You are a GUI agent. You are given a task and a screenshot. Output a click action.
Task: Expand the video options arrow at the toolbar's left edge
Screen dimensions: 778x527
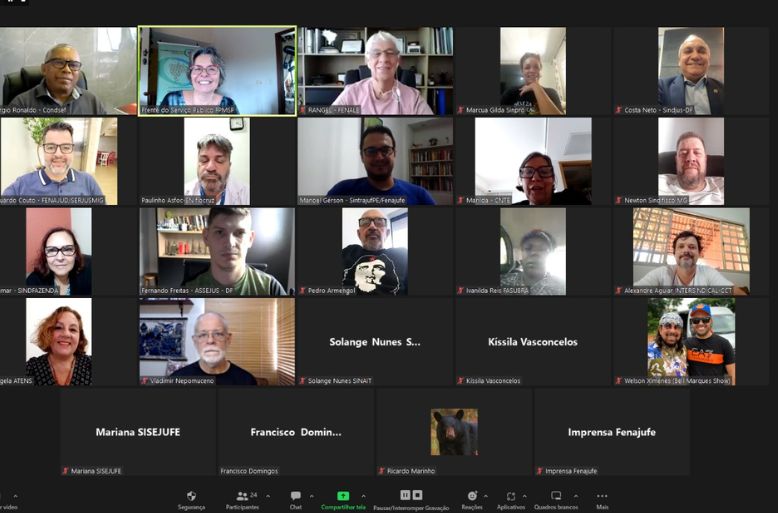click(x=15, y=496)
